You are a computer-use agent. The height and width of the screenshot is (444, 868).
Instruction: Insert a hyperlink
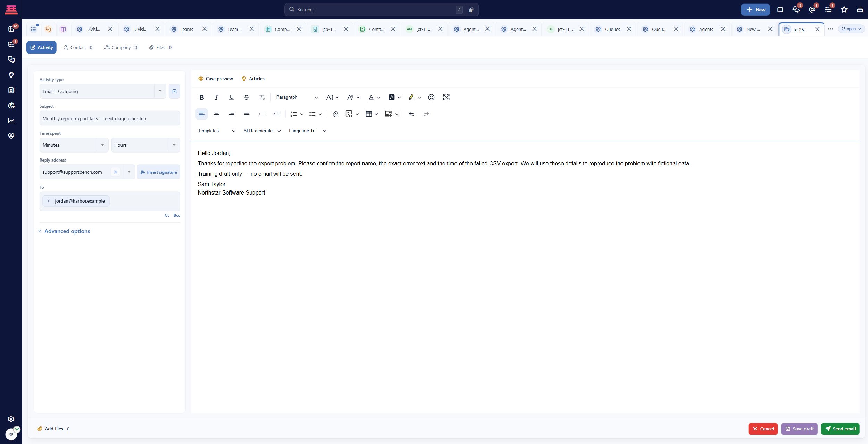pyautogui.click(x=335, y=114)
